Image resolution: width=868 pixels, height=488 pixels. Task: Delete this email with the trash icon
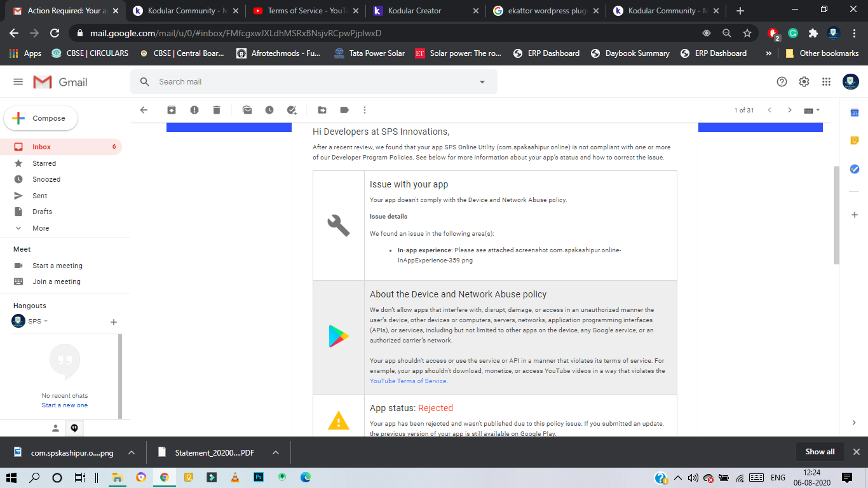pos(217,110)
